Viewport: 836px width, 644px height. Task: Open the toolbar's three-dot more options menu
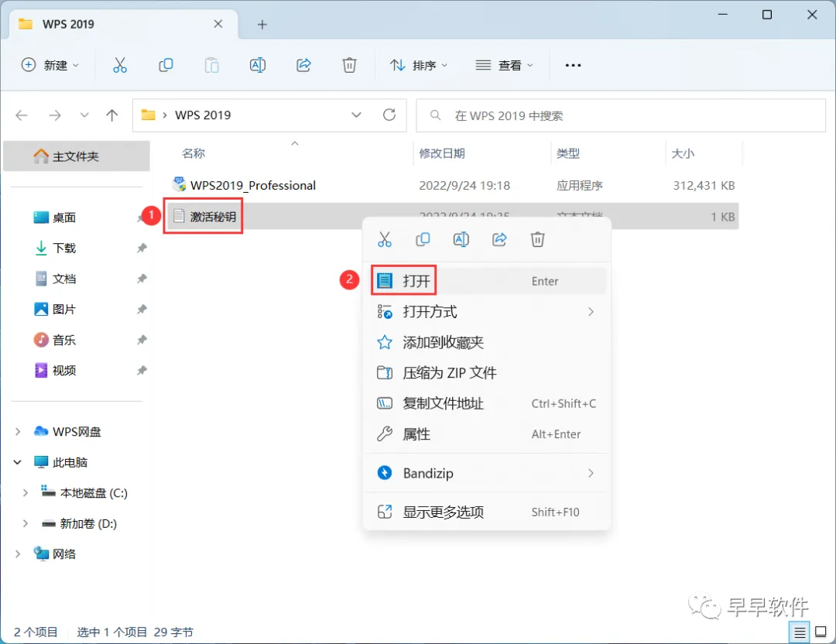573,65
